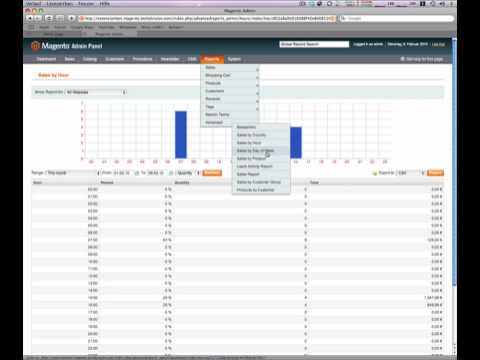Choose Products by Customer report
Screen dimensions: 480x360
261,190
